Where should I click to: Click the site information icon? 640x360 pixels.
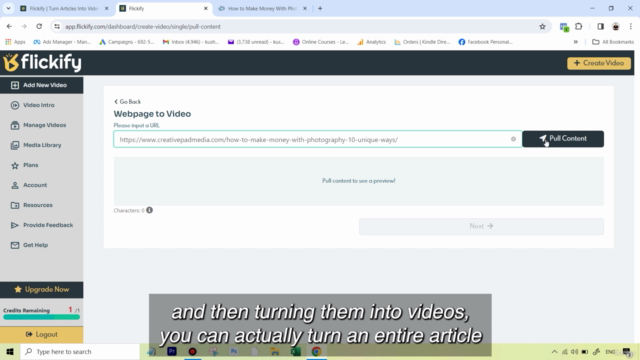point(57,27)
